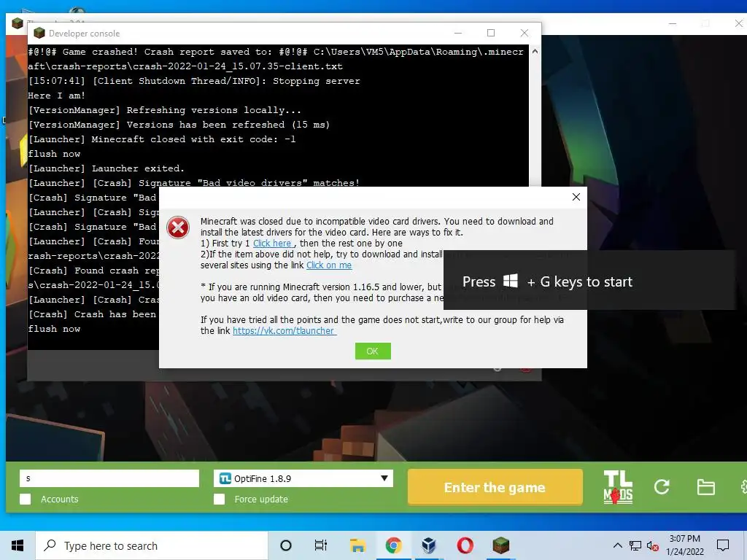Click the muted volume tray icon
The image size is (747, 560).
pos(652,545)
